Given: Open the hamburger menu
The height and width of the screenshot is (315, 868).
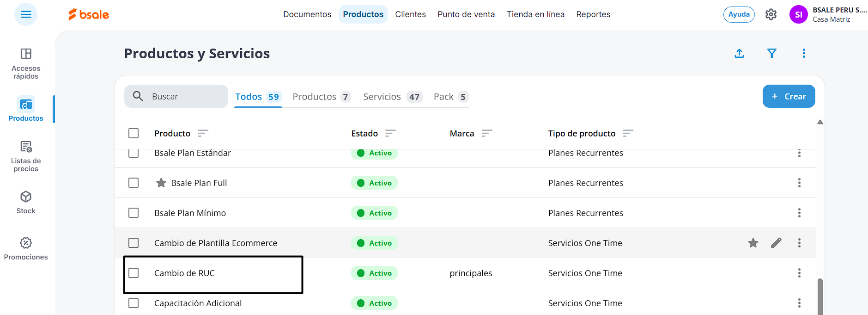Looking at the screenshot, I should [x=26, y=14].
